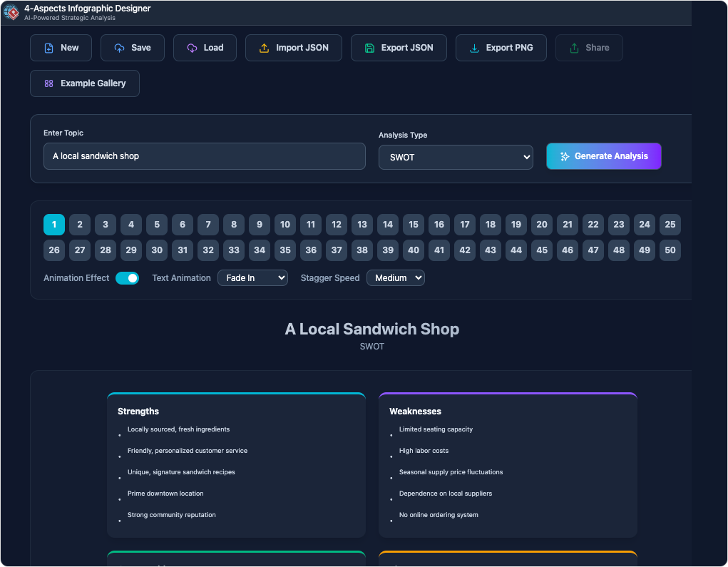Click the app logo in title bar
This screenshot has width=728, height=567.
point(11,12)
